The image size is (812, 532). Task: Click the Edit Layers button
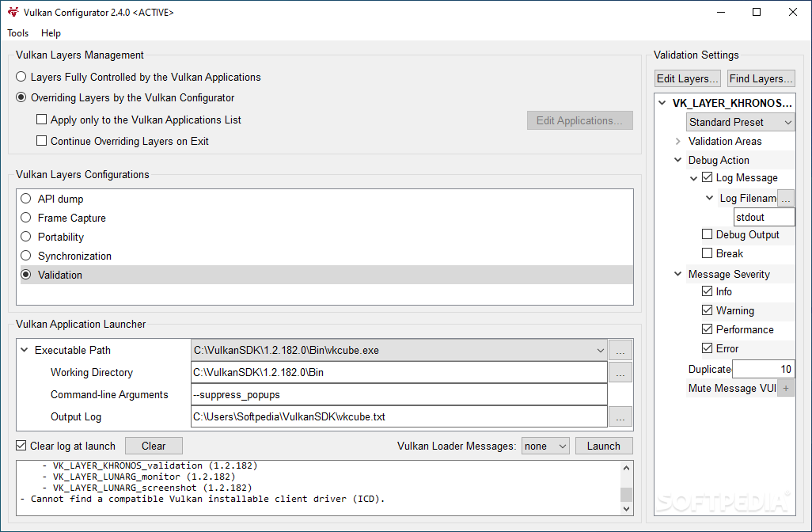(687, 78)
